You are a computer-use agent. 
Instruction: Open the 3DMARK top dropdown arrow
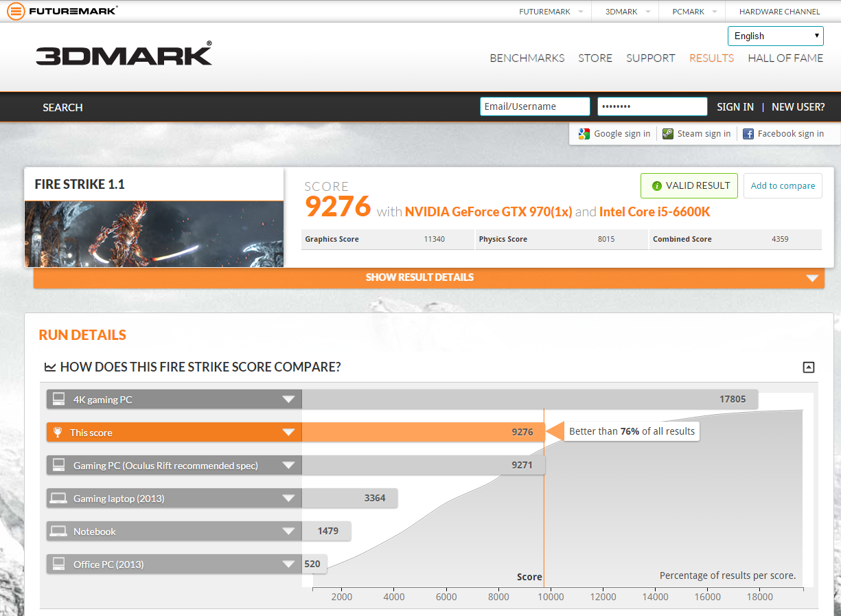648,12
